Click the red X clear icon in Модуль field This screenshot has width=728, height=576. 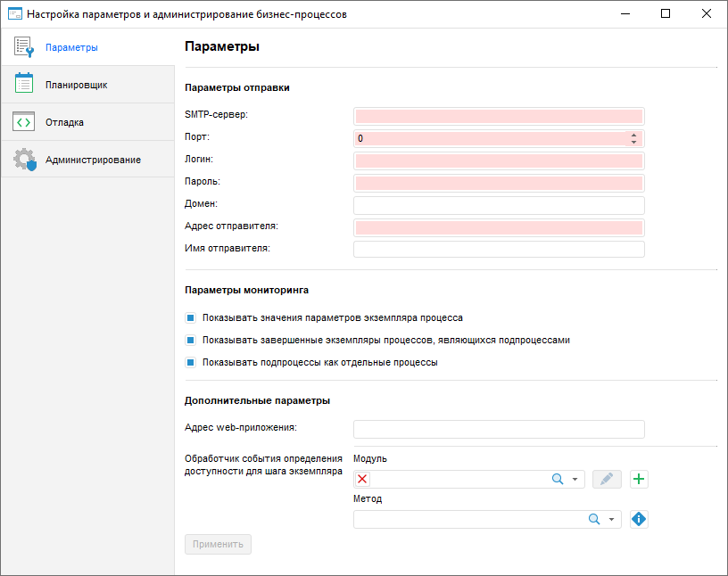(362, 480)
